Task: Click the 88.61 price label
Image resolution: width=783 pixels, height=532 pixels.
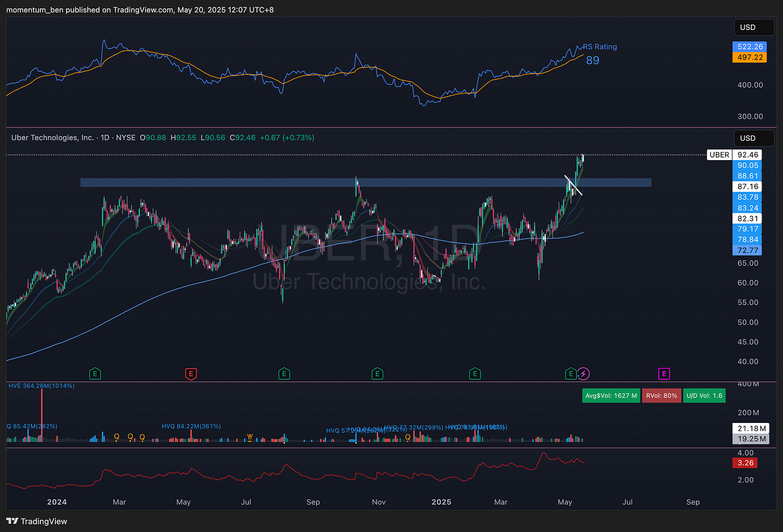Action: [x=748, y=176]
